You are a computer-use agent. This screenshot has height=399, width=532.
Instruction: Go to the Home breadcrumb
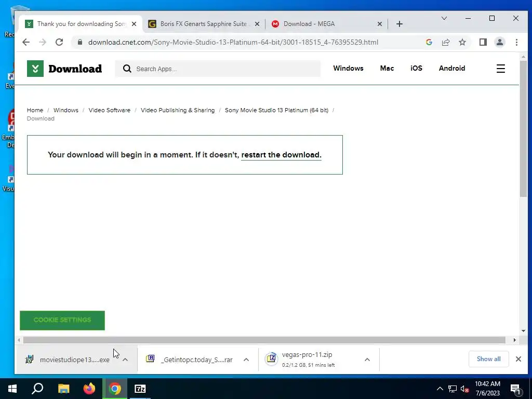point(35,110)
